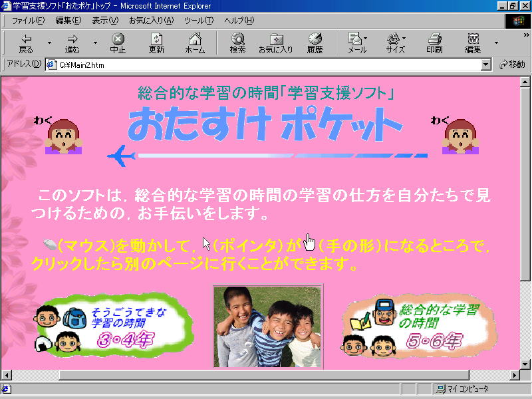
Task: Maximize the Internet Explorer window
Action: pos(513,6)
